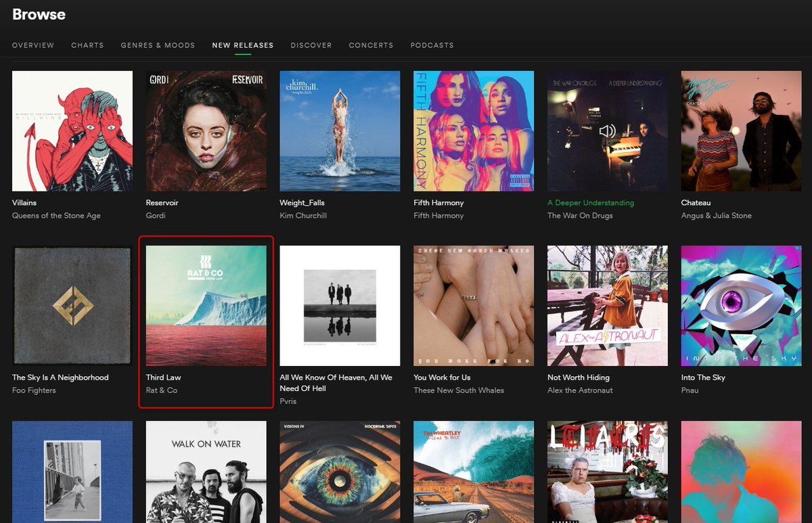
Task: Open the Into The Sky album cover
Action: (742, 306)
